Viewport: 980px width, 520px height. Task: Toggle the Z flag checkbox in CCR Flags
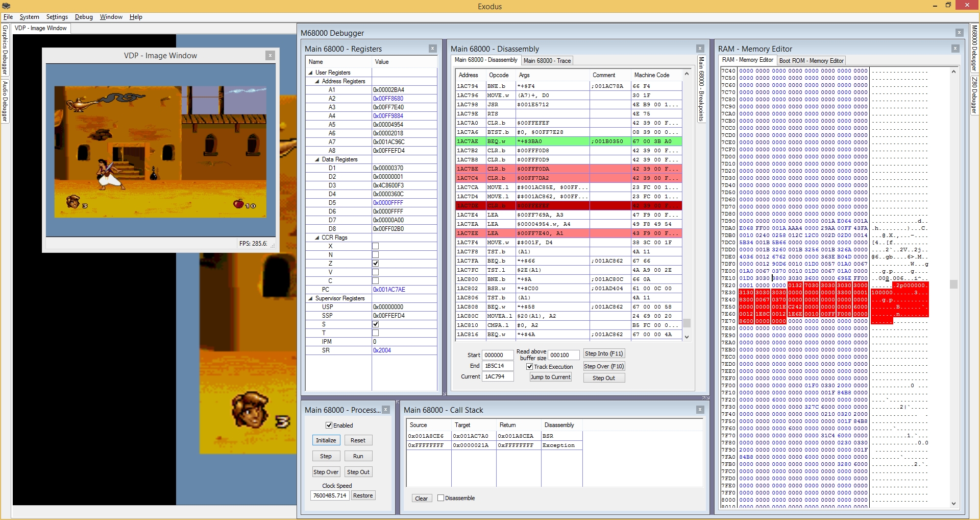pyautogui.click(x=375, y=264)
